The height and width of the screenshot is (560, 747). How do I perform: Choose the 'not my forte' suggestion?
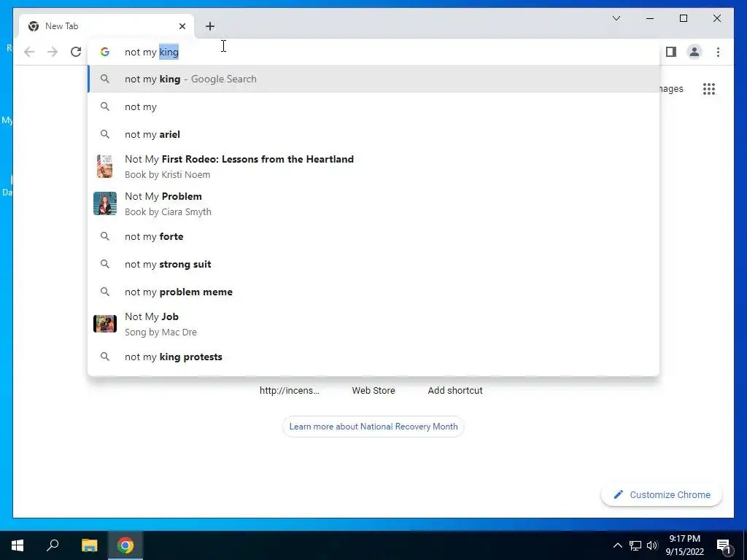[373, 237]
